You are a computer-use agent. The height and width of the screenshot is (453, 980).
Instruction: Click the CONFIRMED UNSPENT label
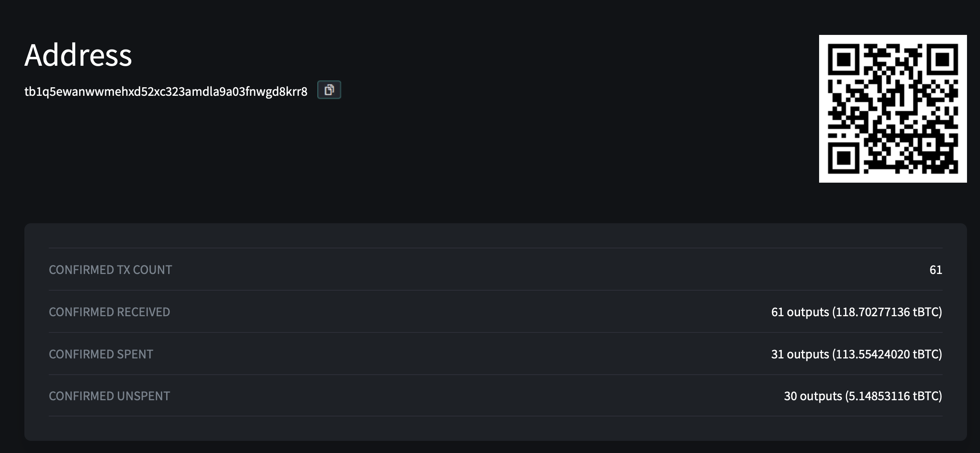(x=109, y=396)
